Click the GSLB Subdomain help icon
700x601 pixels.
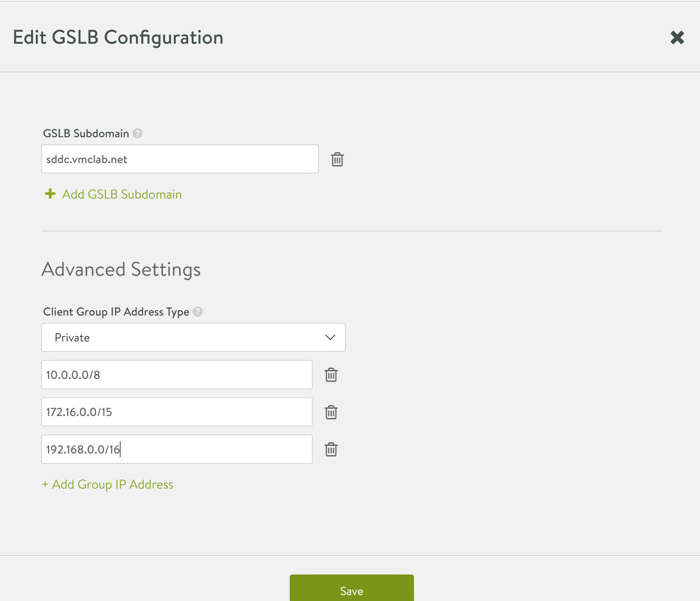click(137, 134)
